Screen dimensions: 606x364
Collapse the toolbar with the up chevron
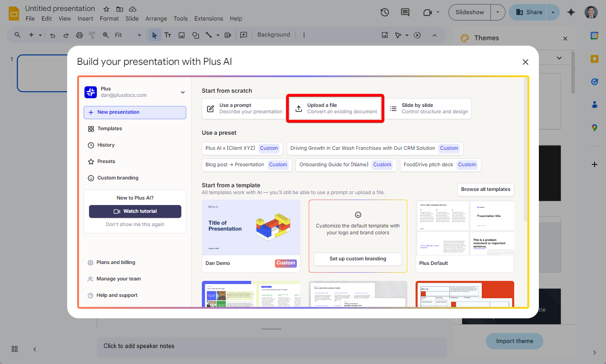(x=434, y=35)
